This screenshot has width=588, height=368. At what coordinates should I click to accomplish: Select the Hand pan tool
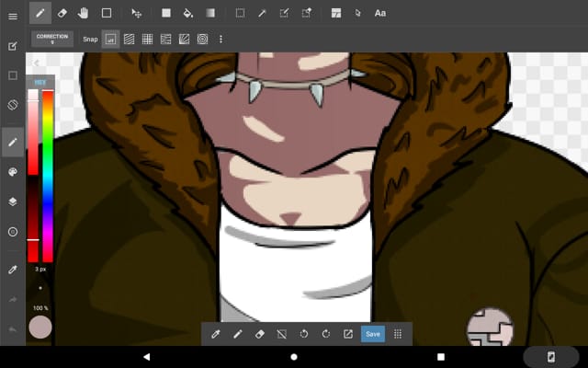tap(84, 13)
